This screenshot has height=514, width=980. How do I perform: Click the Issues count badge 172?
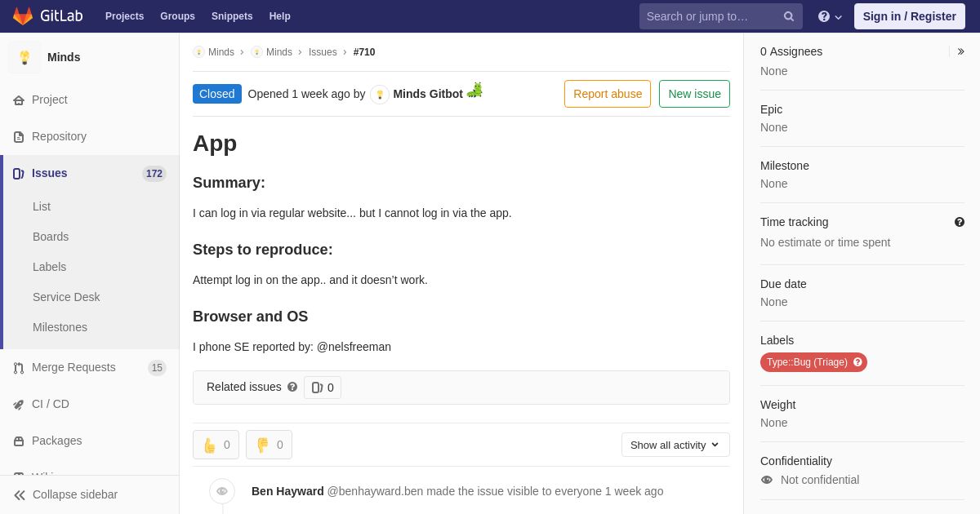[x=154, y=174]
